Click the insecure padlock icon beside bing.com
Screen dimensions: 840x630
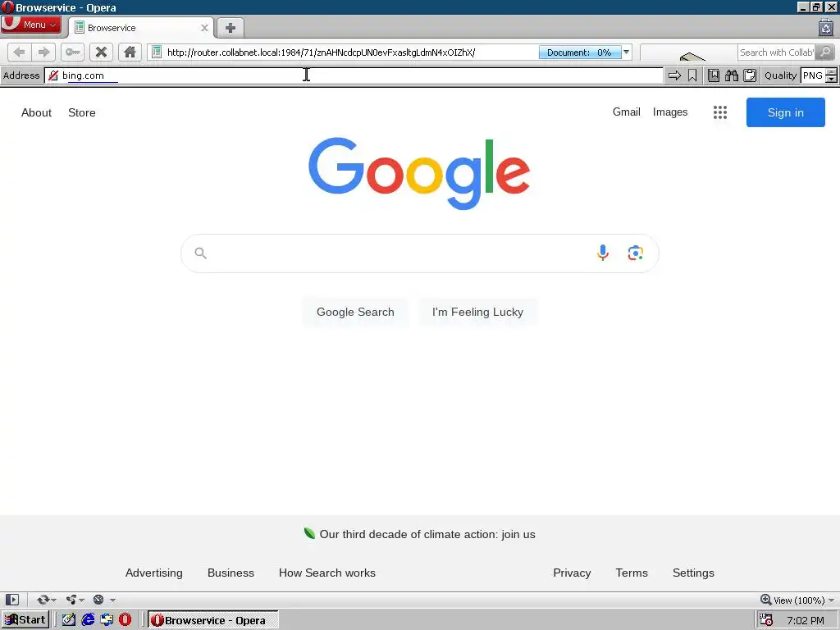[x=53, y=75]
